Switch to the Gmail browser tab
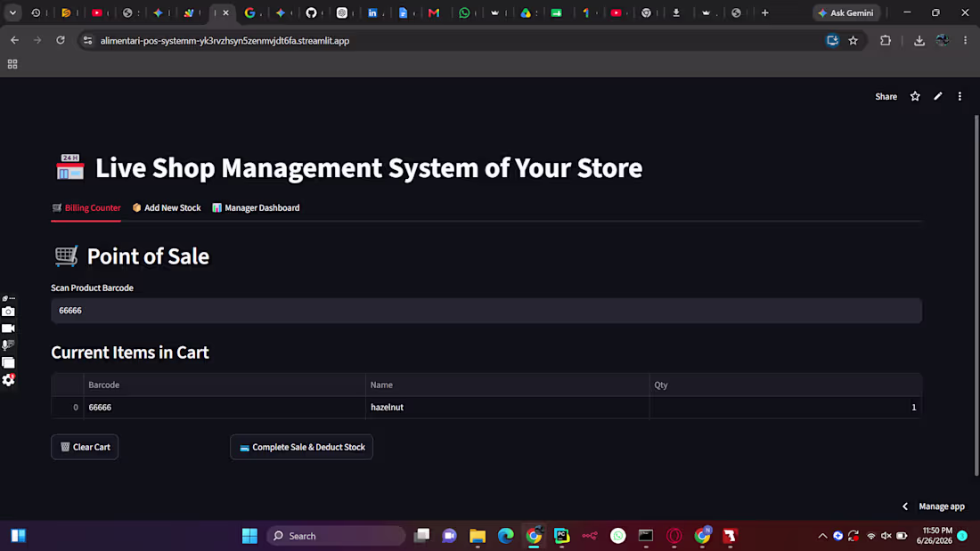Screen dimensions: 980x551 434,12
